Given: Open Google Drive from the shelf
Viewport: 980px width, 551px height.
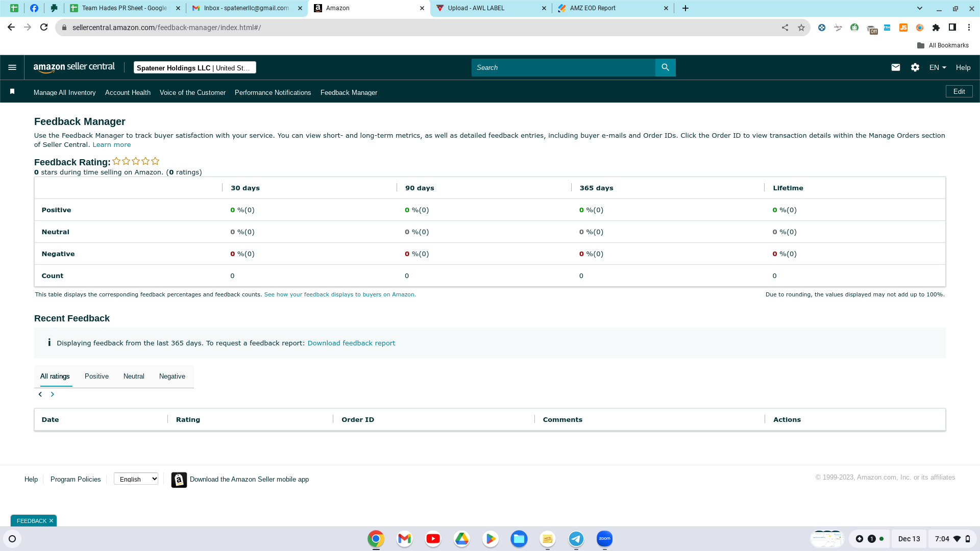Looking at the screenshot, I should pos(461,539).
